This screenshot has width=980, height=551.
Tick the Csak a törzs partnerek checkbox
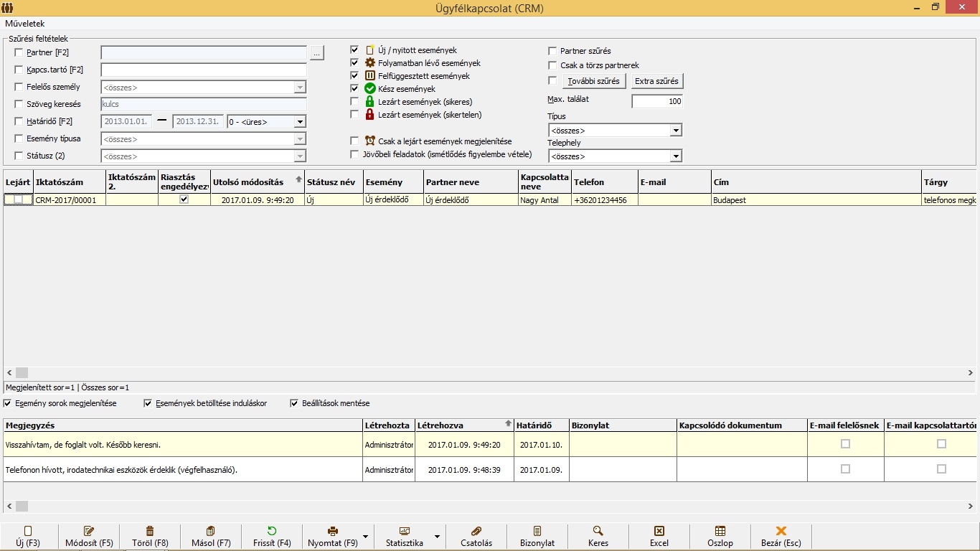click(x=552, y=65)
